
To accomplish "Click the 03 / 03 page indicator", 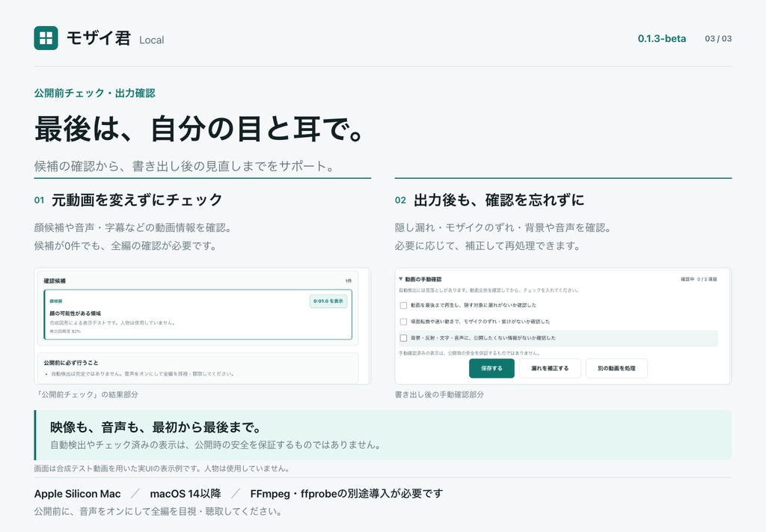I will coord(718,39).
